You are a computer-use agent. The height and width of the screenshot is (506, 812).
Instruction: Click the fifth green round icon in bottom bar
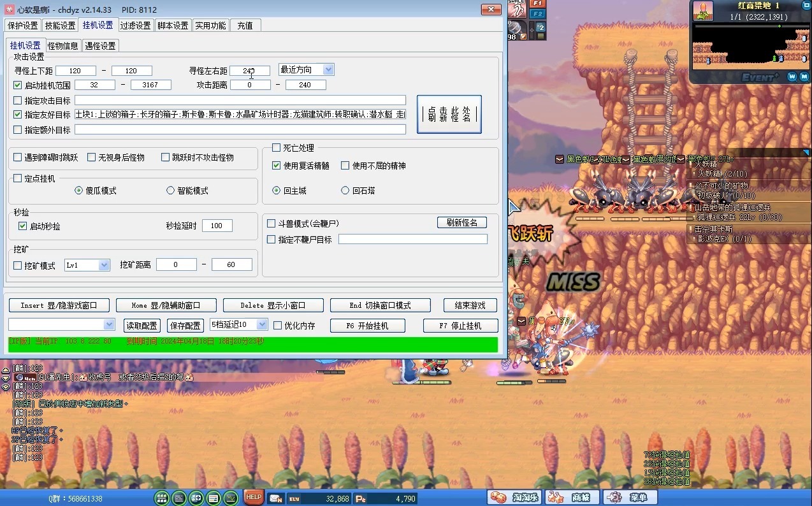[x=231, y=498]
